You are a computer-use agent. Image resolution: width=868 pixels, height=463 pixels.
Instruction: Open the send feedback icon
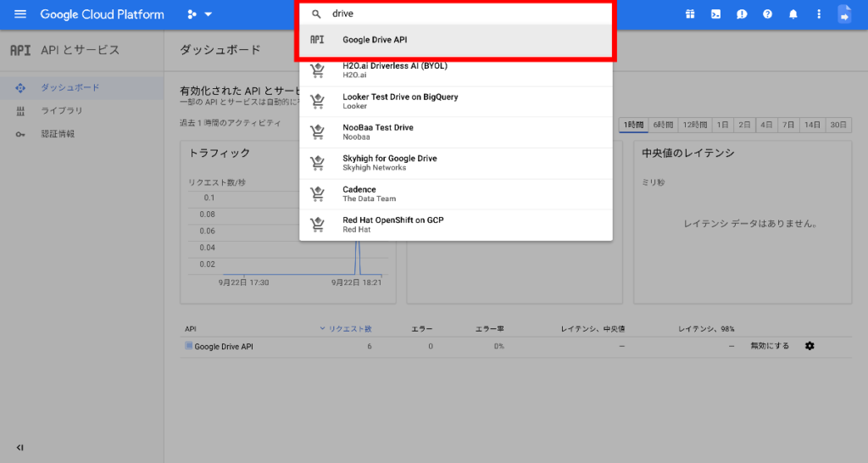742,14
